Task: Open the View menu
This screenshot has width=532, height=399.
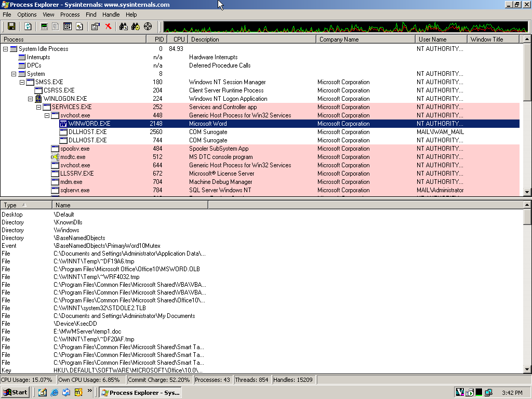Action: pos(48,15)
